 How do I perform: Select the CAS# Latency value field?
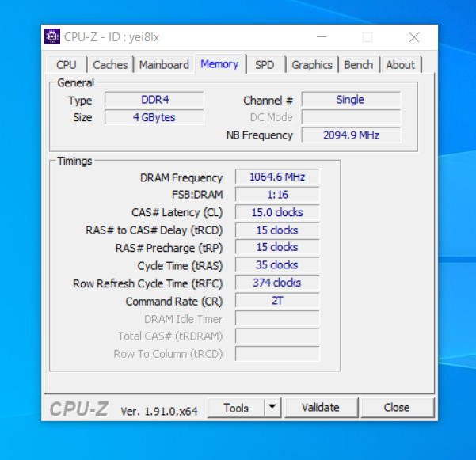[277, 212]
